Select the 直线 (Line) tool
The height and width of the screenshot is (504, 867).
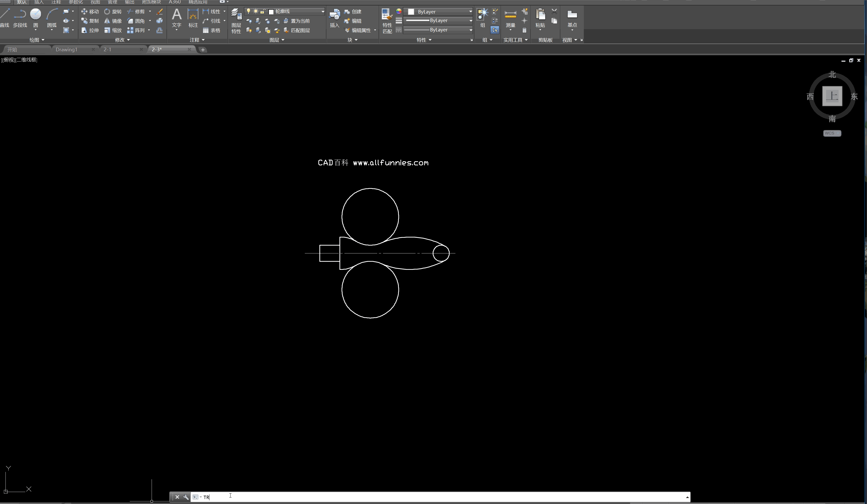pyautogui.click(x=4, y=18)
